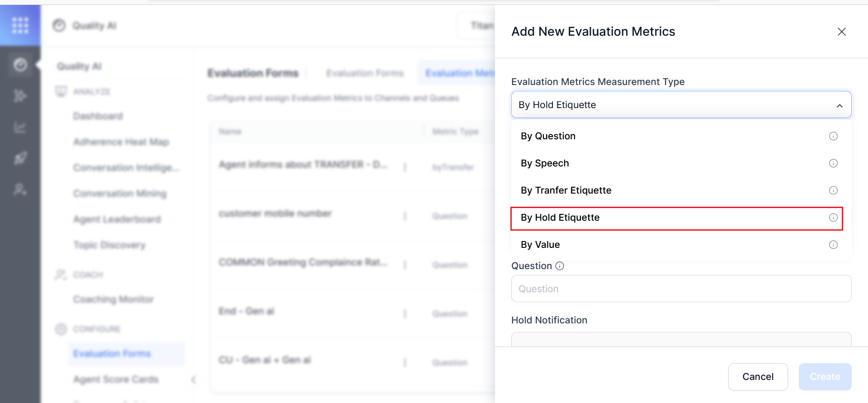Screen dimensions: 868x403
Task: Collapse the Measurement Type dropdown
Action: pos(839,105)
